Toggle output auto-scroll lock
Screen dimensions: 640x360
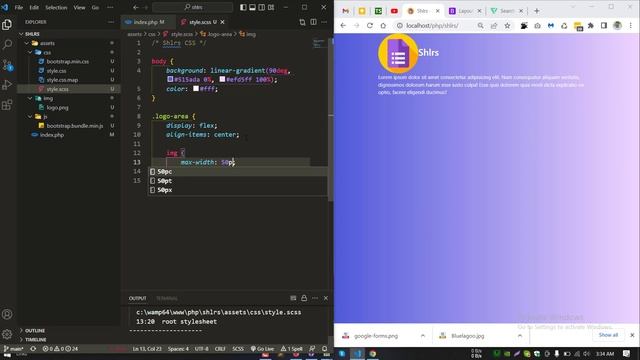(304, 298)
